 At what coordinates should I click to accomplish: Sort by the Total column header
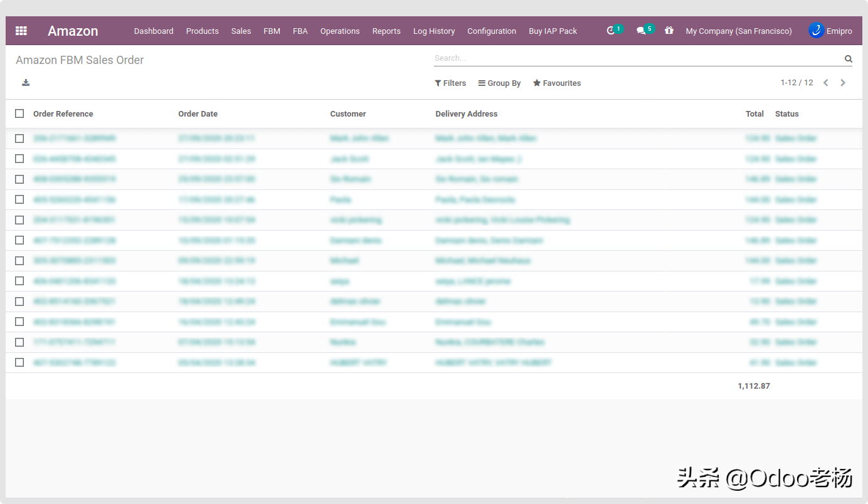pyautogui.click(x=754, y=113)
